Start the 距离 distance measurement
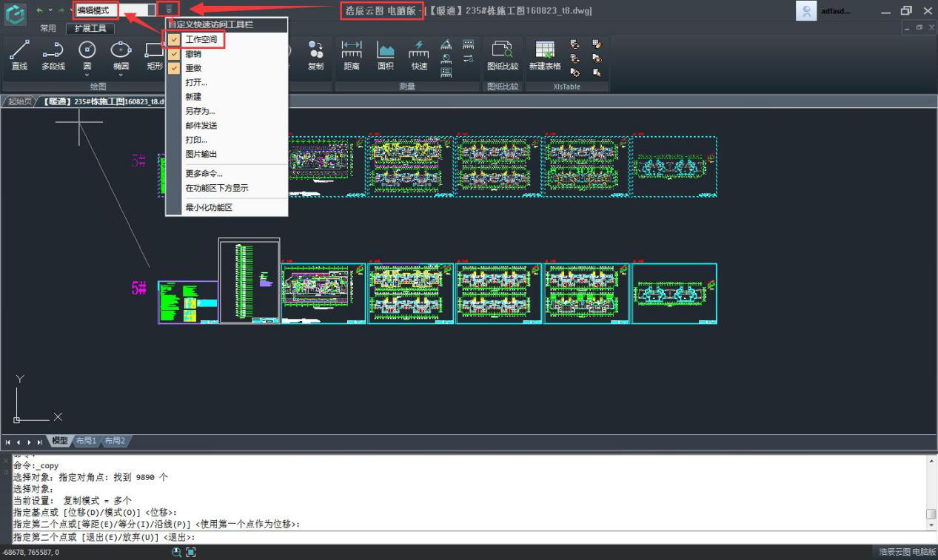Viewport: 938px width, 560px height. tap(351, 55)
